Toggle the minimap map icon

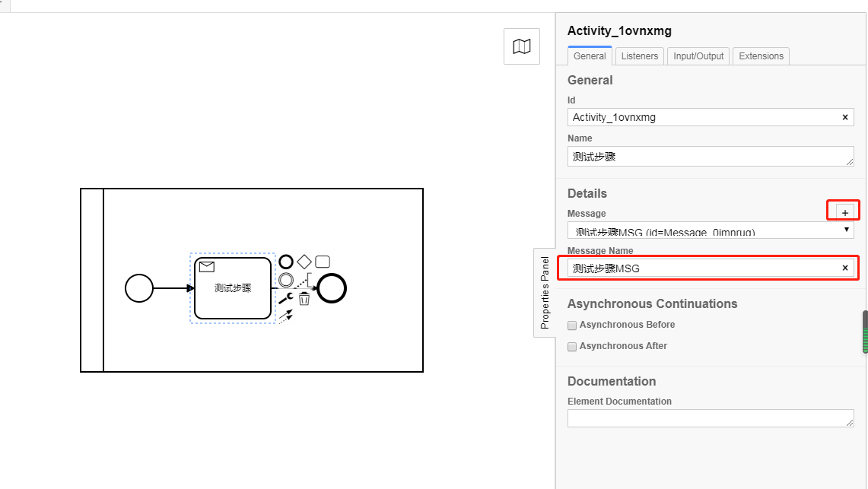521,46
